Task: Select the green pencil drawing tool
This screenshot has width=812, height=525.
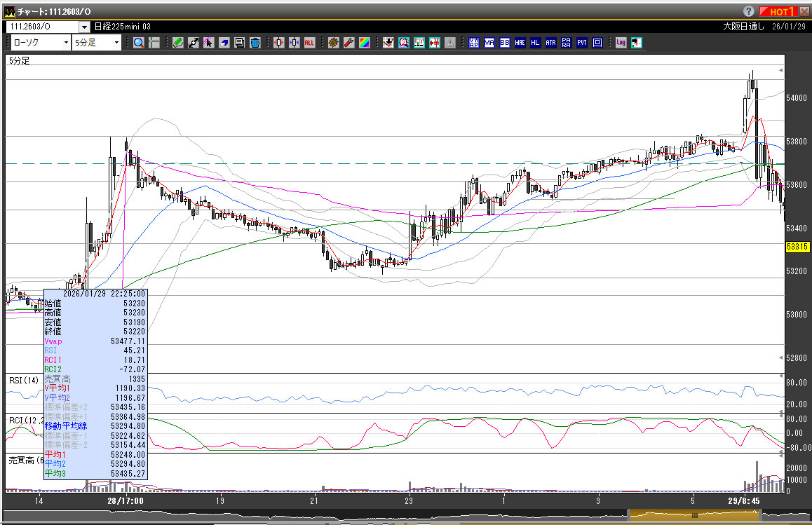Action: pos(177,43)
